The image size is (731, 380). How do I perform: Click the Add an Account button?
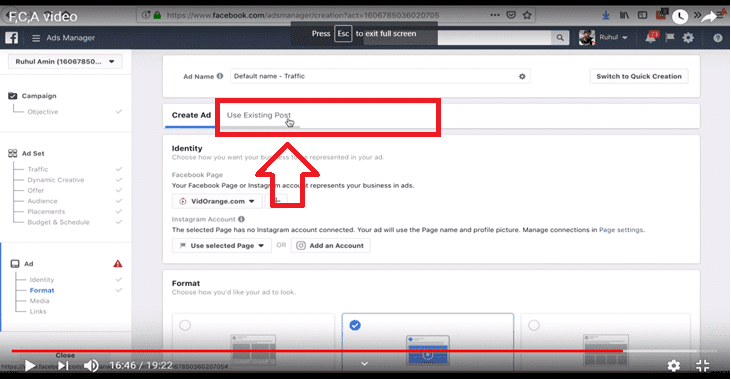coord(331,246)
